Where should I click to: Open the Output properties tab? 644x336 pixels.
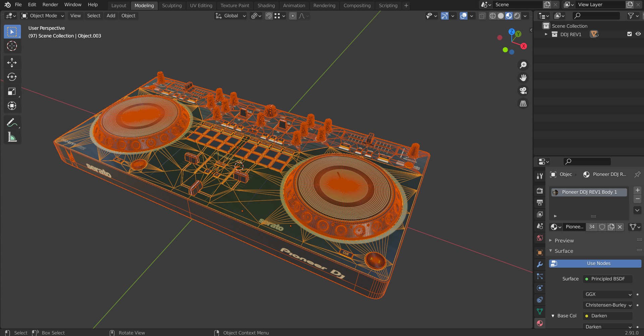[x=540, y=202]
